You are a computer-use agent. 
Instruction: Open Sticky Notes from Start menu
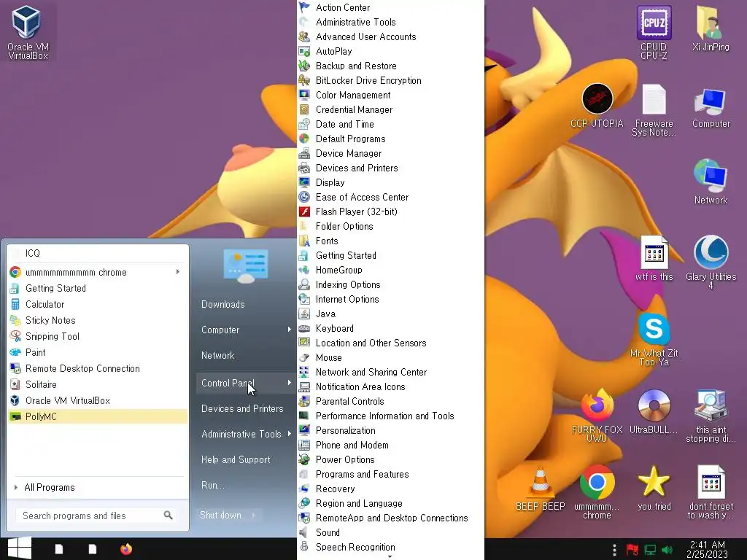[98, 320]
